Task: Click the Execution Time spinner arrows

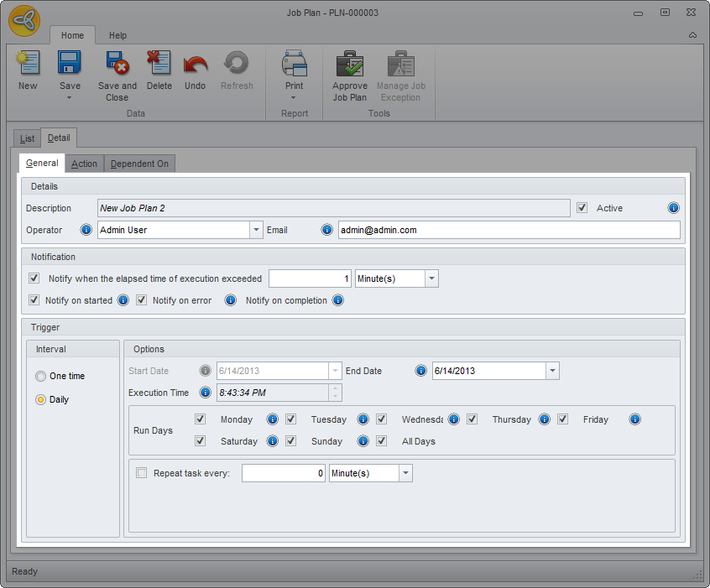Action: point(335,393)
